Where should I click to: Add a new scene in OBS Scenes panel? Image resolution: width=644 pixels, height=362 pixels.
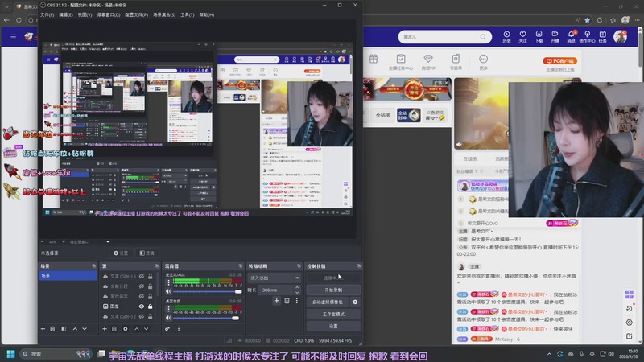point(43,329)
